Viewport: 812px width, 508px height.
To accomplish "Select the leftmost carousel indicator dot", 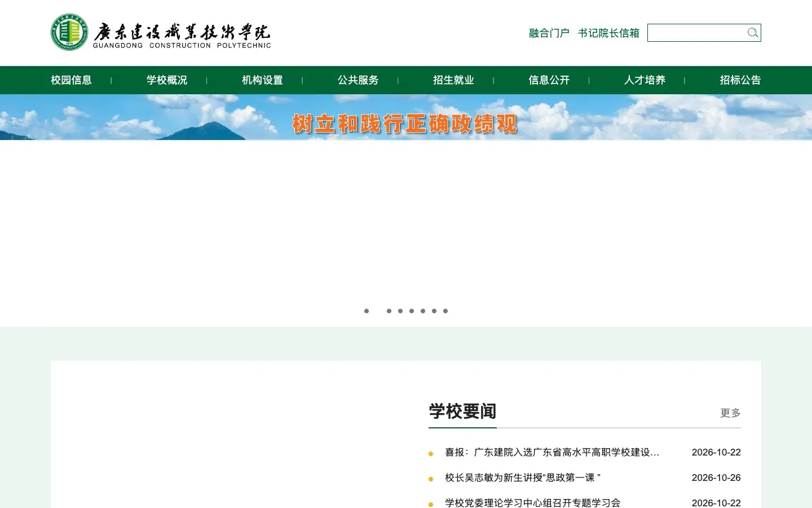I will [367, 311].
